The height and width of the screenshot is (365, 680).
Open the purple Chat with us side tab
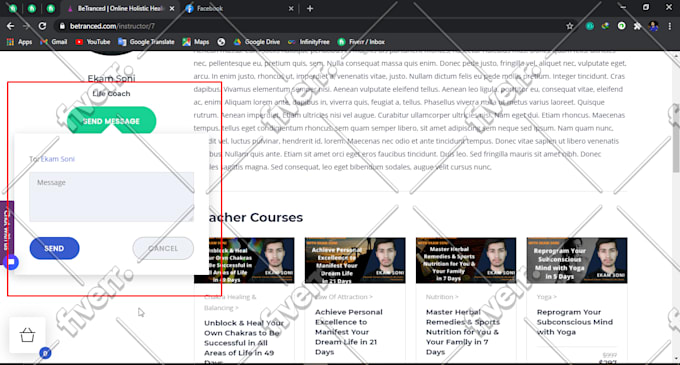pyautogui.click(x=7, y=230)
